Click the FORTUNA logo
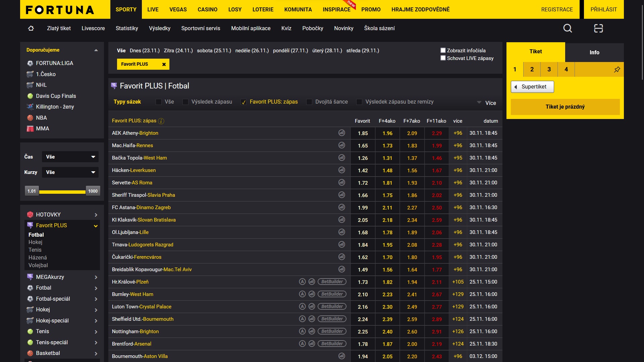Image resolution: width=644 pixels, height=362 pixels. (x=60, y=10)
